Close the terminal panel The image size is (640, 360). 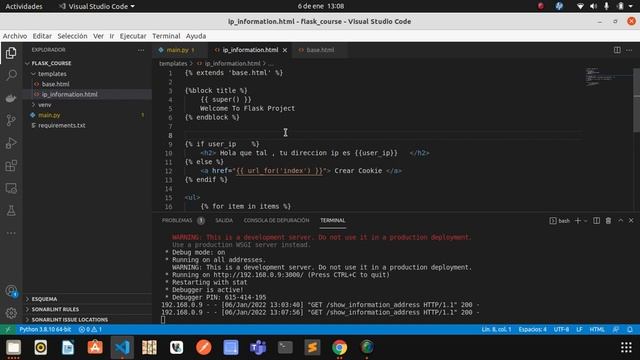click(x=631, y=220)
